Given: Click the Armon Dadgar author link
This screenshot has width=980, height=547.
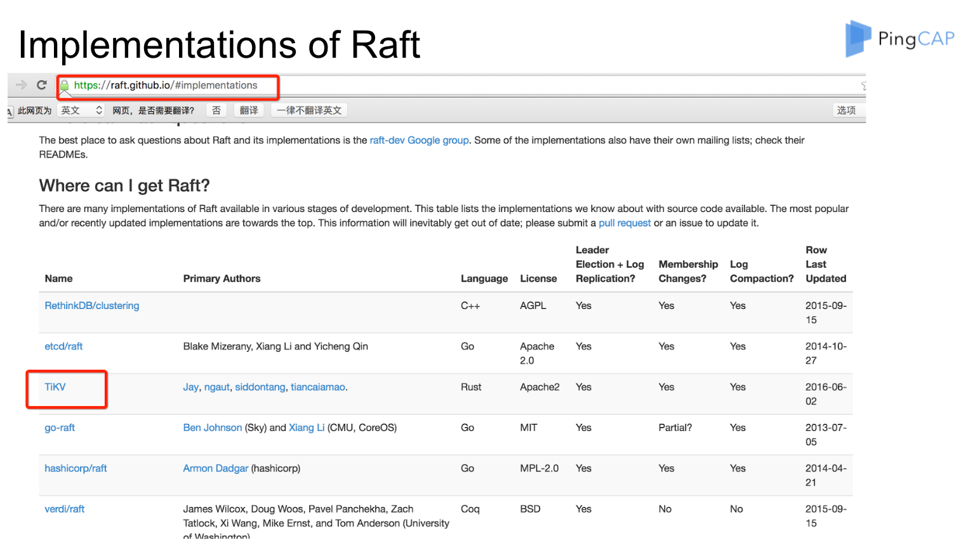Looking at the screenshot, I should tap(216, 468).
